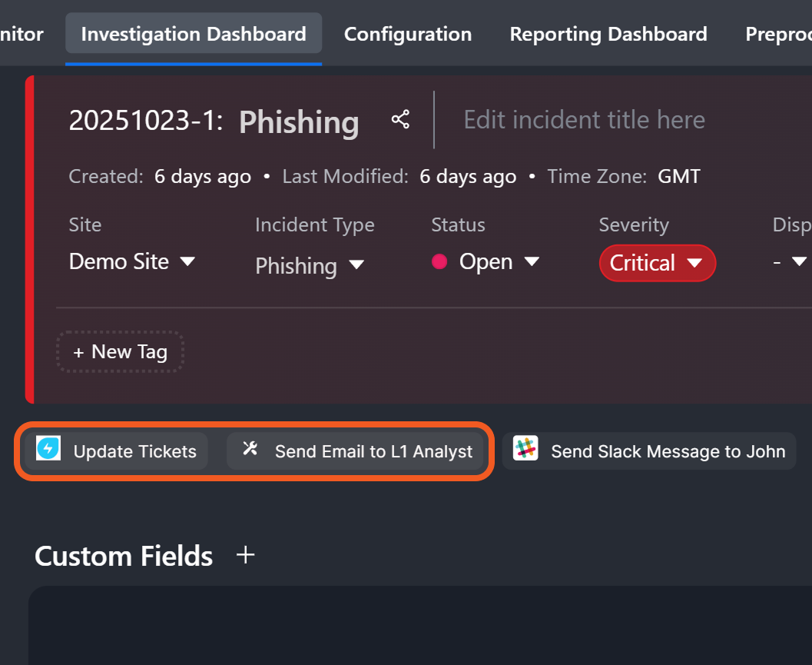Viewport: 812px width, 665px height.
Task: Click the lightning bolt icon on Update Tickets
Action: [48, 449]
